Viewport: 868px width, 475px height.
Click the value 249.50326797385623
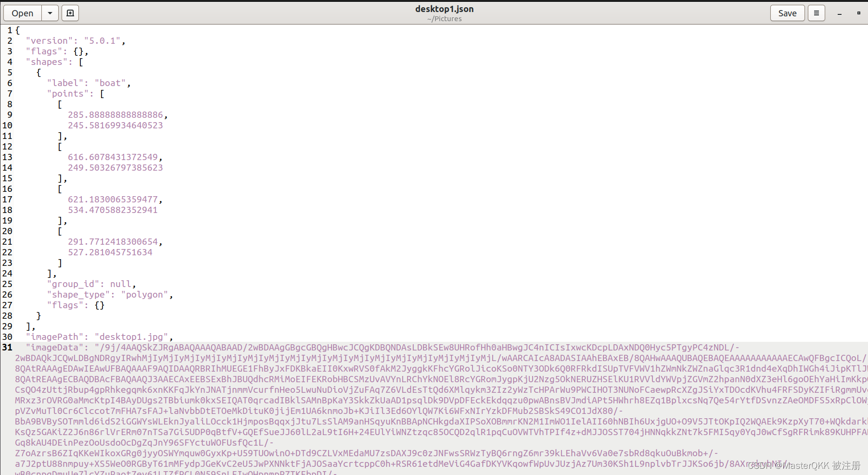[115, 168]
